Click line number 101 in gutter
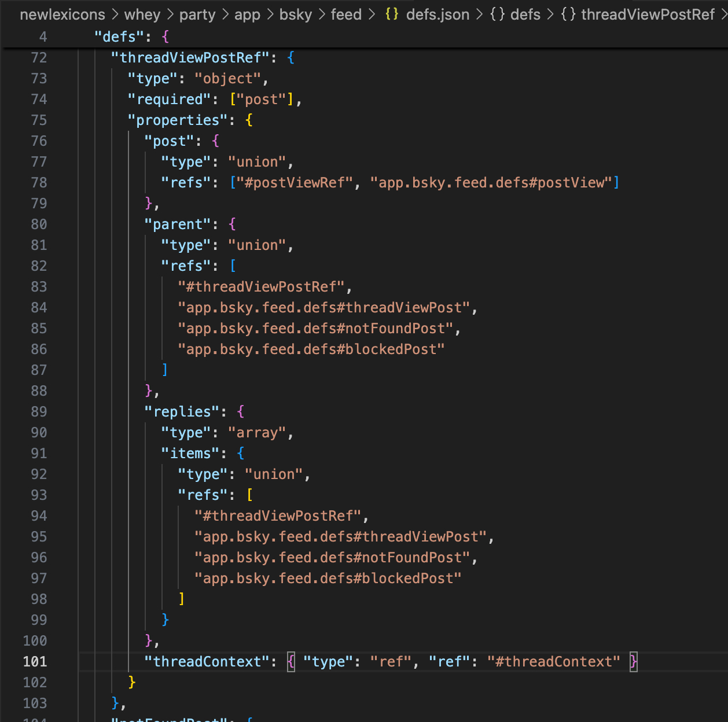Image resolution: width=728 pixels, height=722 pixels. 35,661
